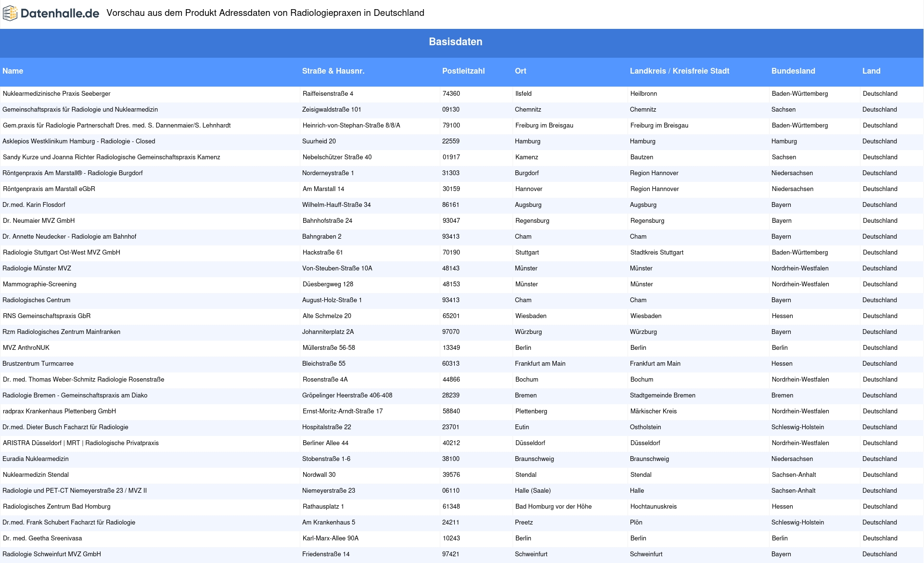Select the address Nebelschützer Straße 40
This screenshot has width=924, height=563.
337,157
